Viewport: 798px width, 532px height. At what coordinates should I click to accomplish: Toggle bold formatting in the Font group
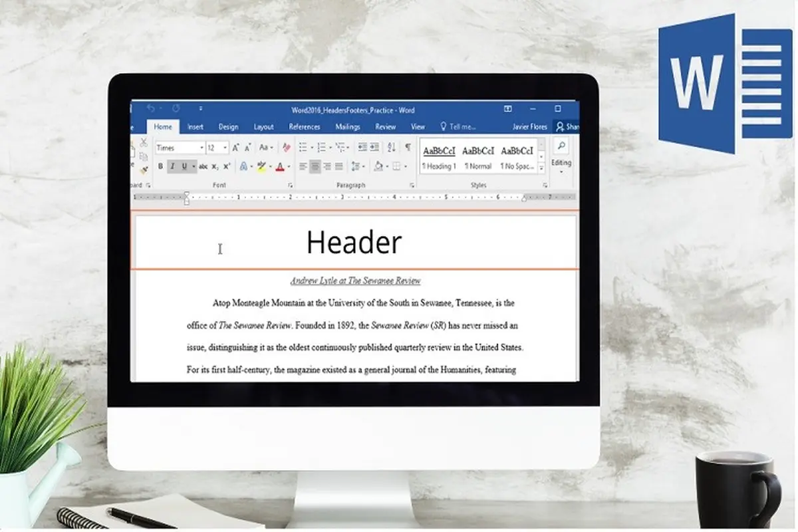tap(160, 165)
